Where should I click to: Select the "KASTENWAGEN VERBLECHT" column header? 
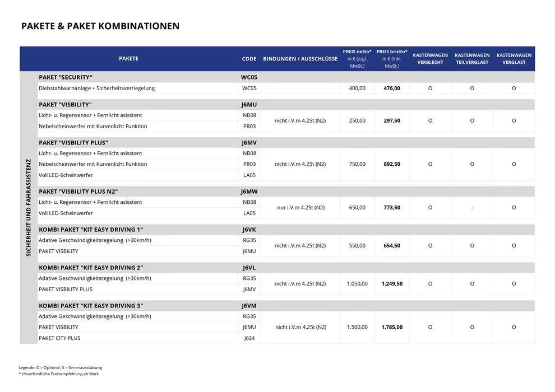coord(430,59)
